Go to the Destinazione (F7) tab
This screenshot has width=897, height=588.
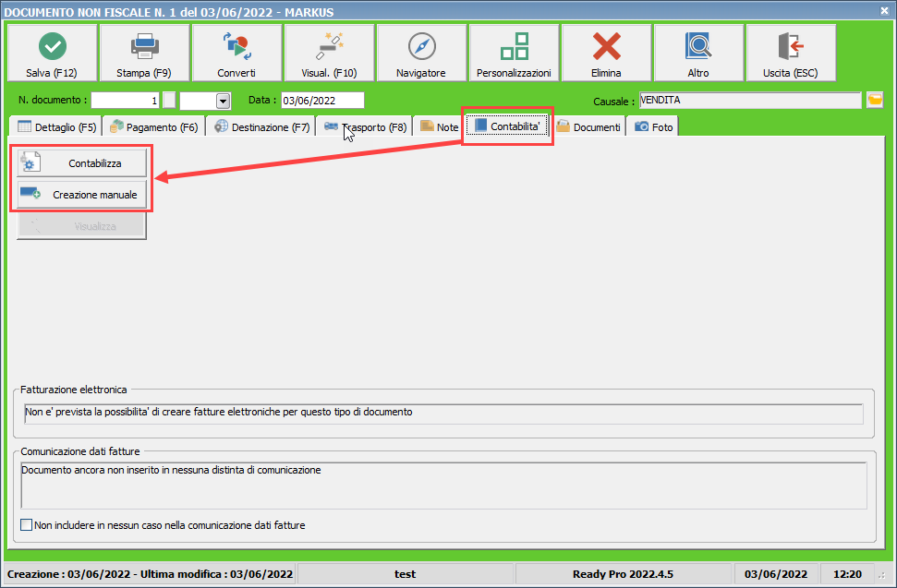tap(261, 126)
